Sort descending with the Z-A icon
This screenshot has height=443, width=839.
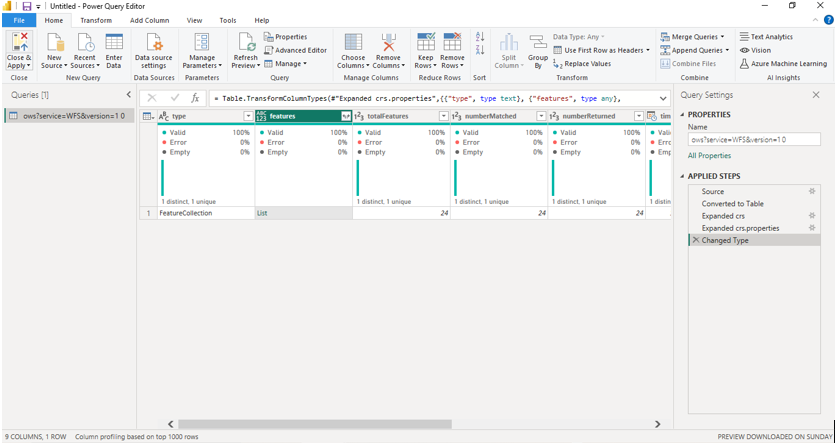pos(480,50)
